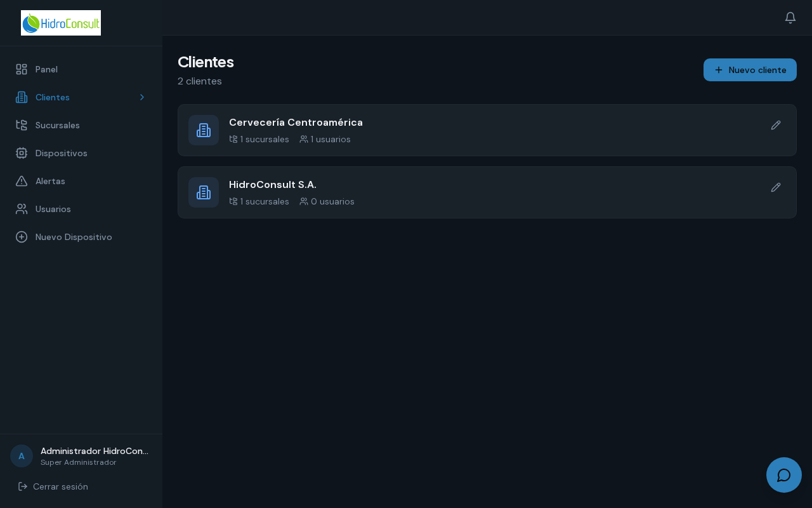Viewport: 812px width, 508px height.
Task: Click the Nuevo cliente button
Action: (x=750, y=70)
